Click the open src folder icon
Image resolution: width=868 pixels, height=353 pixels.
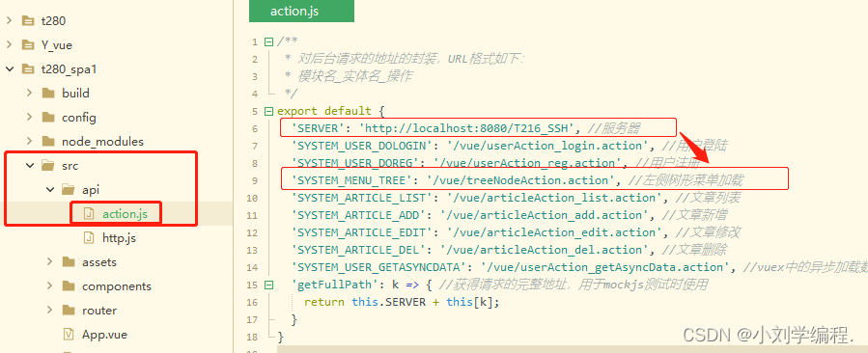pyautogui.click(x=48, y=166)
